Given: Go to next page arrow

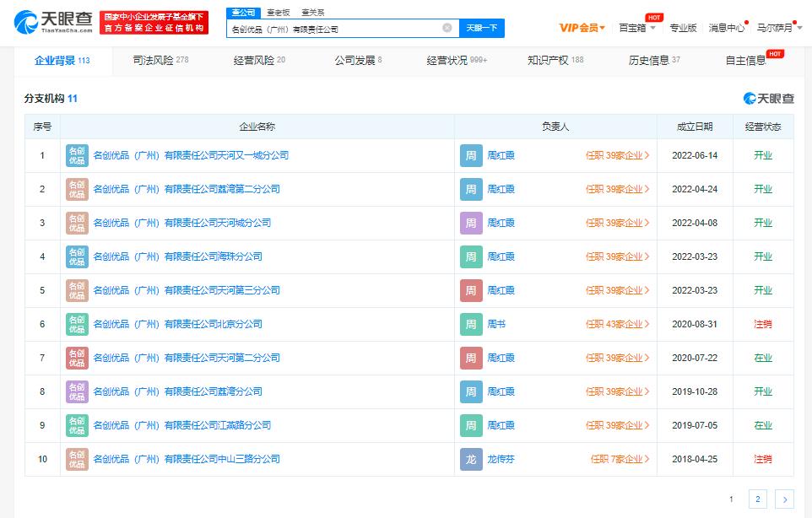Looking at the screenshot, I should click(784, 499).
